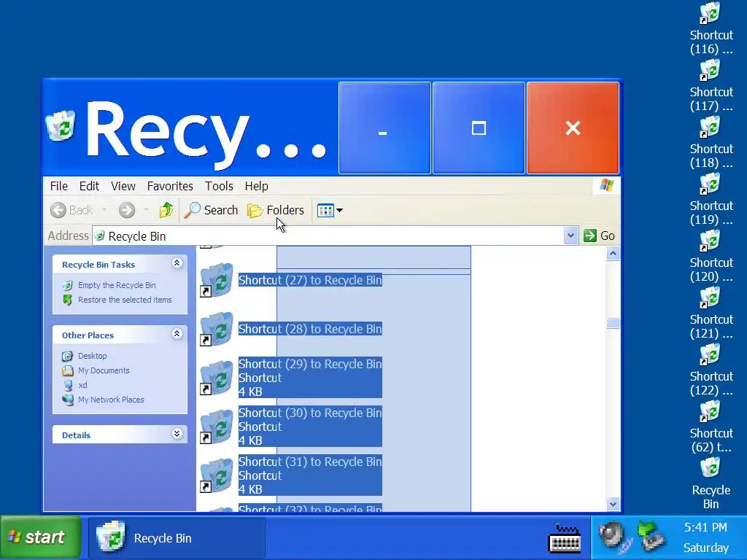Collapse the Recycle Bin Tasks panel
This screenshot has width=747, height=560.
tap(177, 263)
